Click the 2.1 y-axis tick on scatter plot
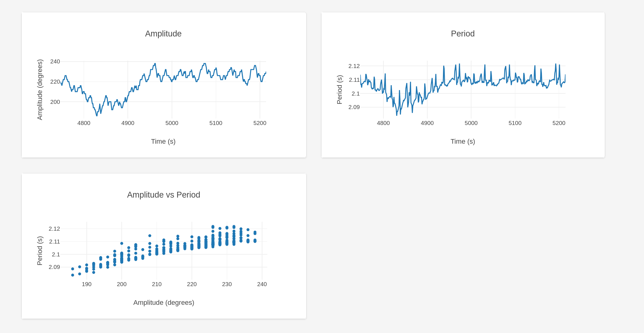The height and width of the screenshot is (333, 644). point(56,255)
